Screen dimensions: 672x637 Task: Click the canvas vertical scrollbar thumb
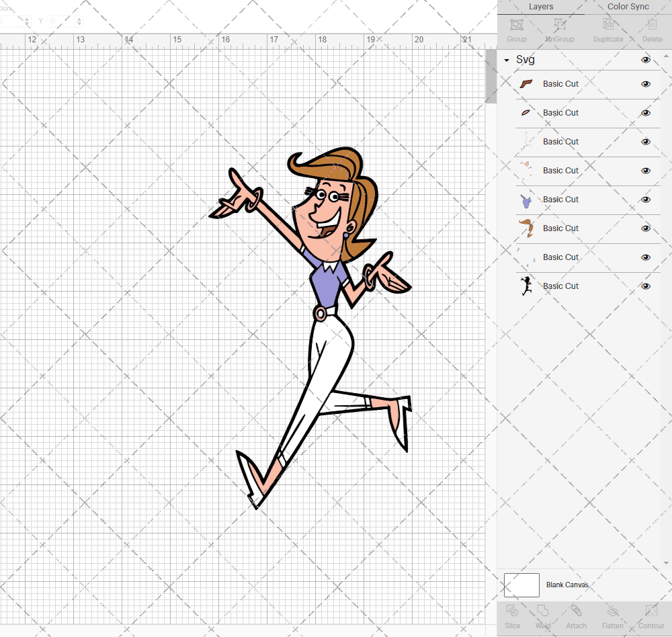coord(491,77)
